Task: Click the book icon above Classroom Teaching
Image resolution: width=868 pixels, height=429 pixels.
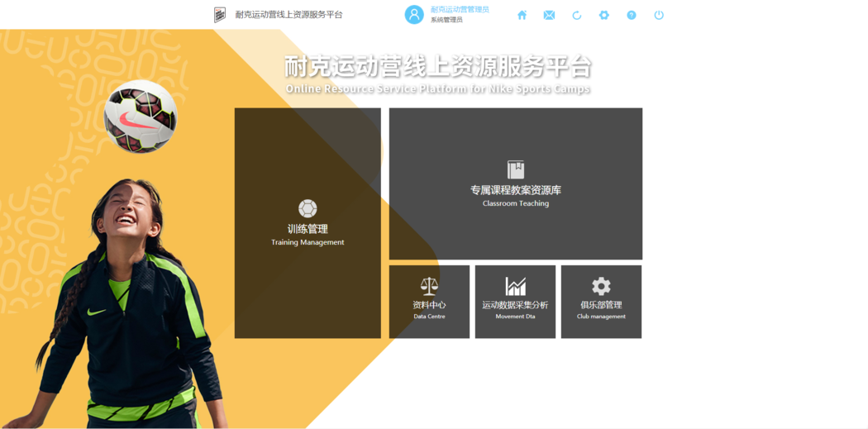Action: [515, 169]
